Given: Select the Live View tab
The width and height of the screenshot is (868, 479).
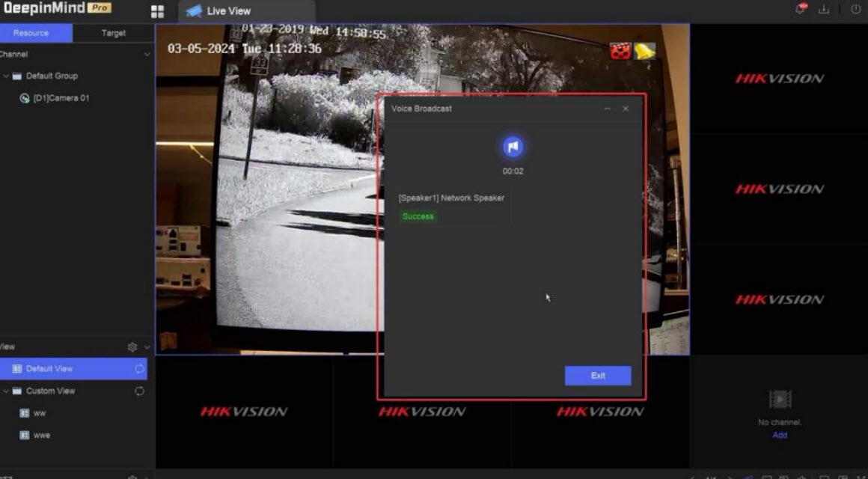Looking at the screenshot, I should click(228, 11).
